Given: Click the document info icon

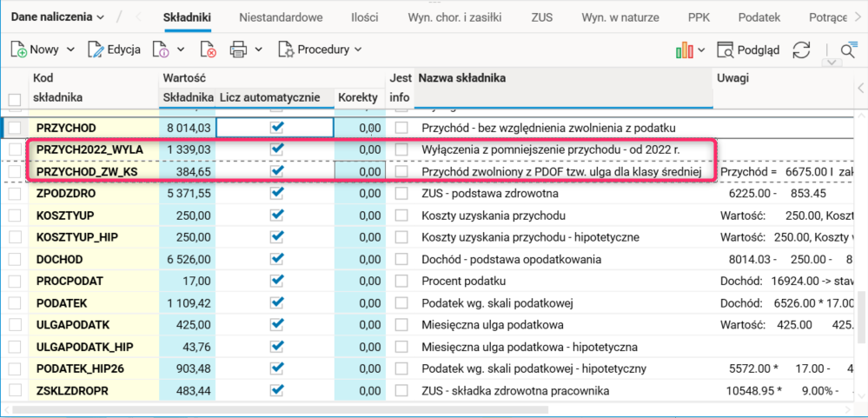Looking at the screenshot, I should [x=161, y=50].
